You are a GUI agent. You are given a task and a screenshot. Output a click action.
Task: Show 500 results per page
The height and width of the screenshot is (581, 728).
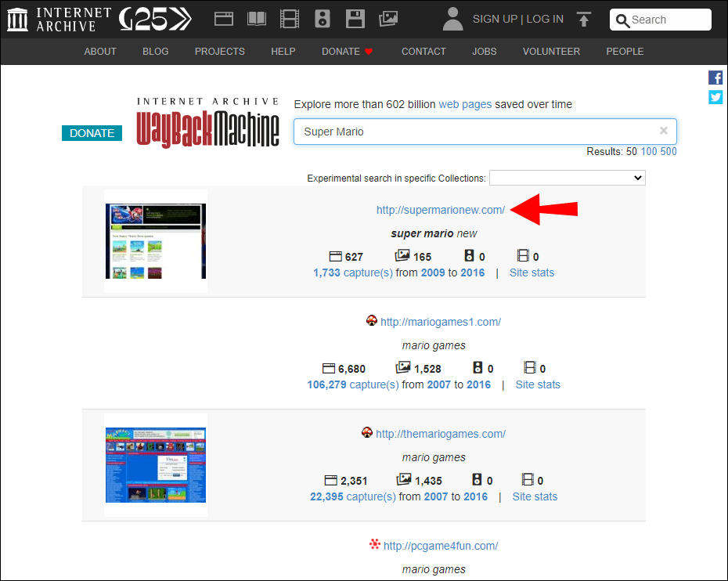click(x=669, y=151)
